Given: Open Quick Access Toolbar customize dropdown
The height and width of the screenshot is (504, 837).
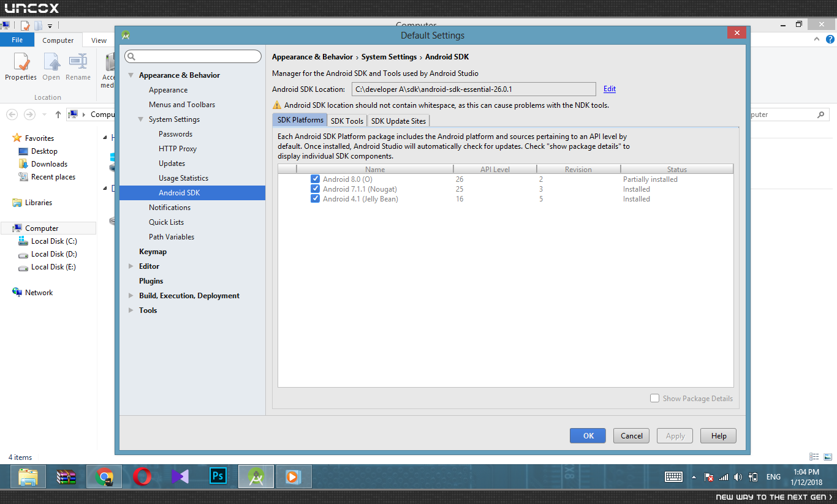Looking at the screenshot, I should pyautogui.click(x=50, y=26).
